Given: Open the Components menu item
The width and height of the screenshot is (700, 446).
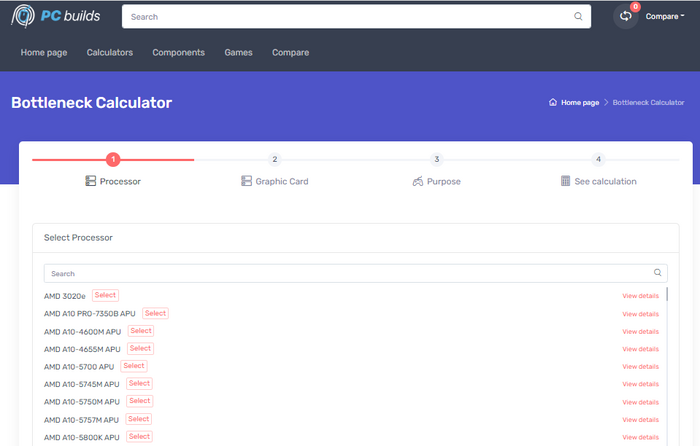Looking at the screenshot, I should [x=179, y=53].
